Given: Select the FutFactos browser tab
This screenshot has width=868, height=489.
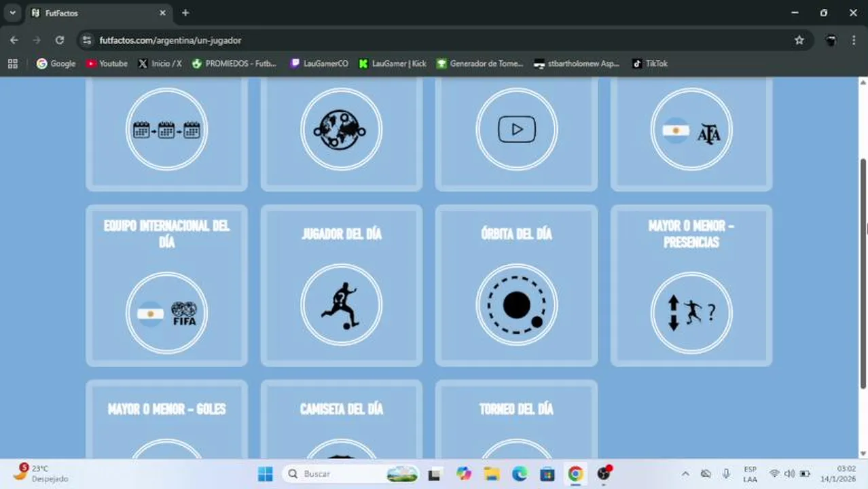Looking at the screenshot, I should [98, 13].
